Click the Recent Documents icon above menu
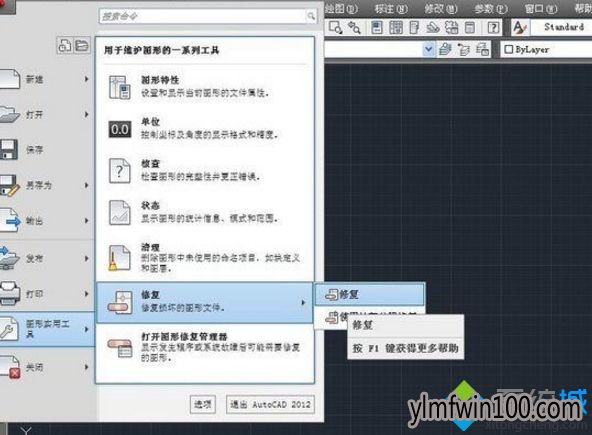Viewport: 592px width, 435px height. point(65,45)
